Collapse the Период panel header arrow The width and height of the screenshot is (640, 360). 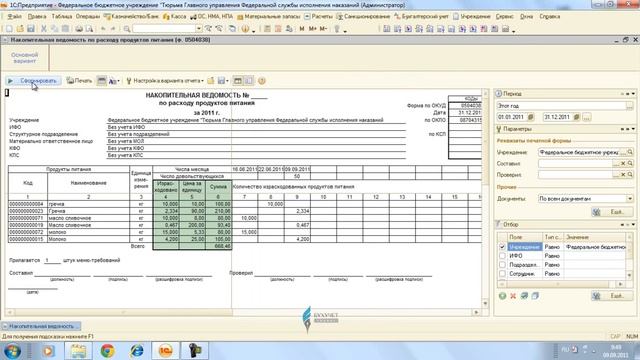(x=633, y=94)
